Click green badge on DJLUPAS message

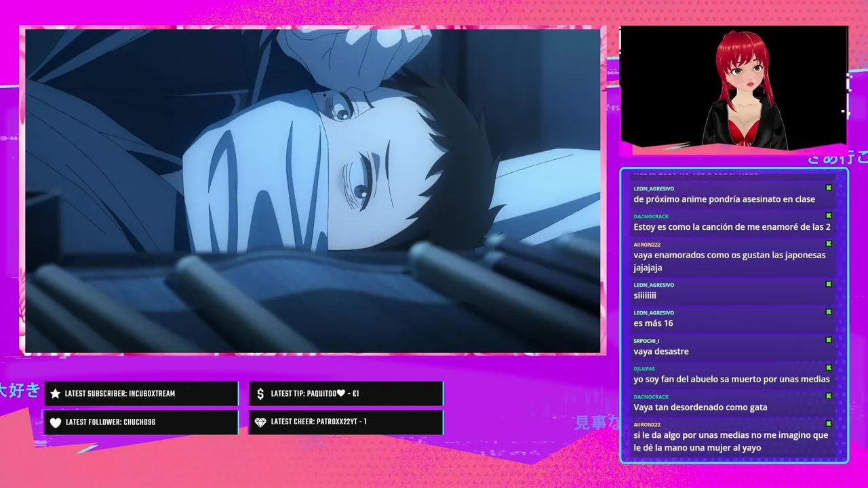[829, 367]
